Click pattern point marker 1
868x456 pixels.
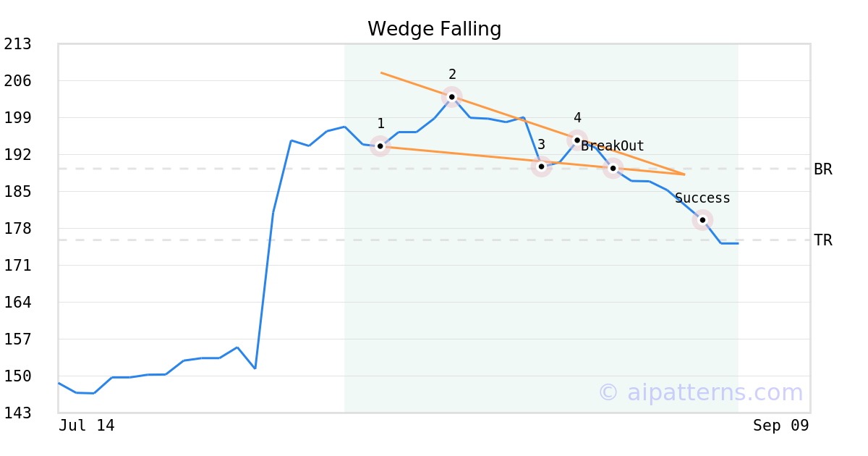(x=380, y=146)
